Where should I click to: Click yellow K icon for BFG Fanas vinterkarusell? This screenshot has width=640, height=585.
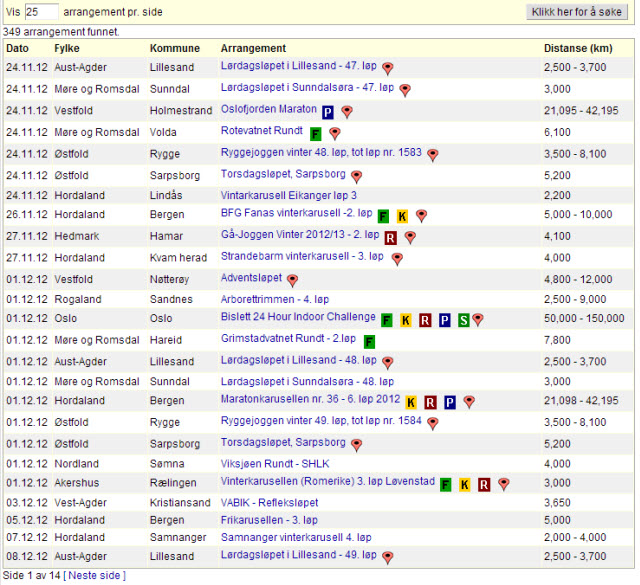[x=402, y=216]
